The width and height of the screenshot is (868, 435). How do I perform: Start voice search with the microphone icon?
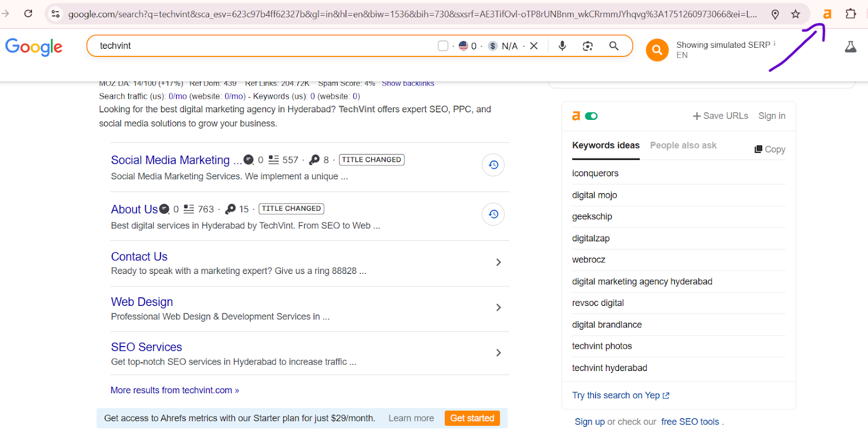(562, 46)
